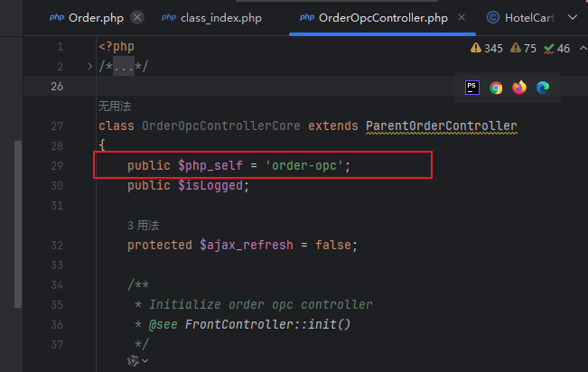Open file in Edge browser
Image resolution: width=588 pixels, height=372 pixels.
click(543, 88)
